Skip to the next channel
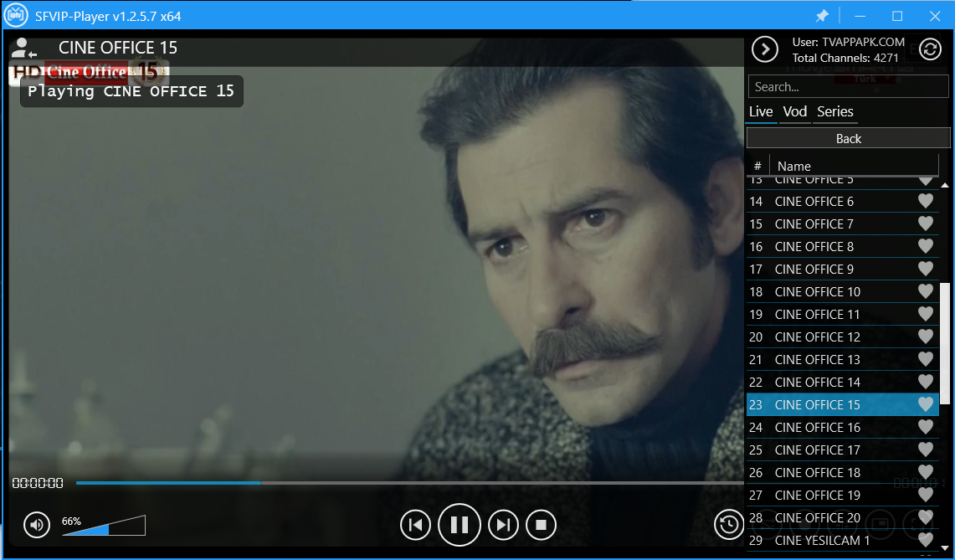Screen dimensions: 955x560 (502, 525)
